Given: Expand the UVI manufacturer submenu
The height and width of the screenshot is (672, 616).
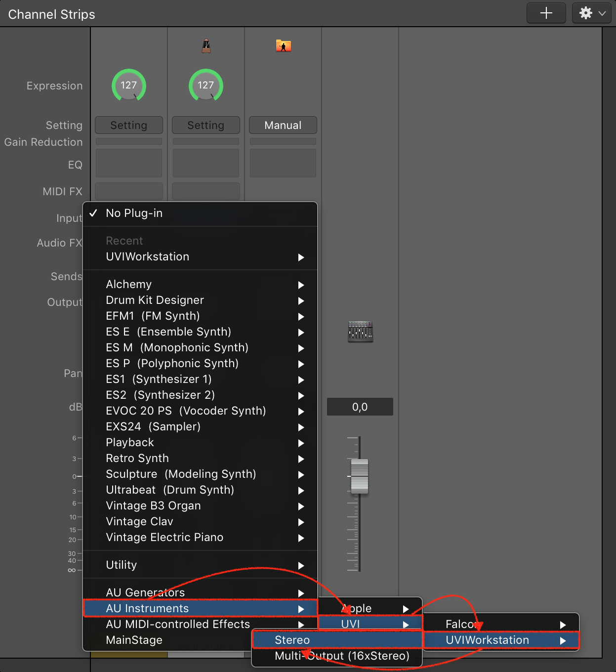Looking at the screenshot, I should click(370, 624).
